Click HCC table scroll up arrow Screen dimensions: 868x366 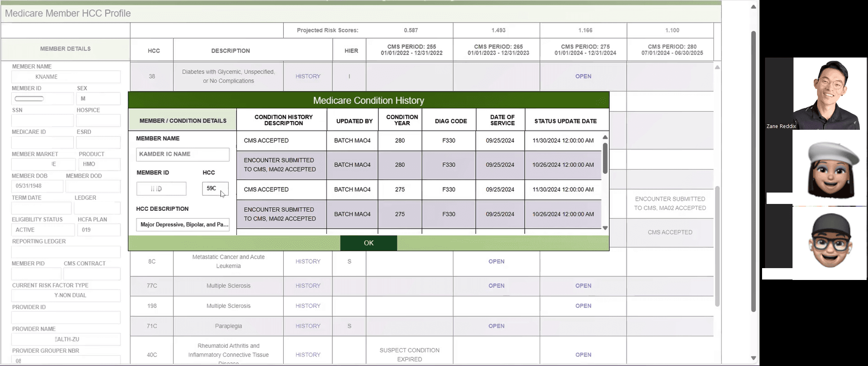717,67
